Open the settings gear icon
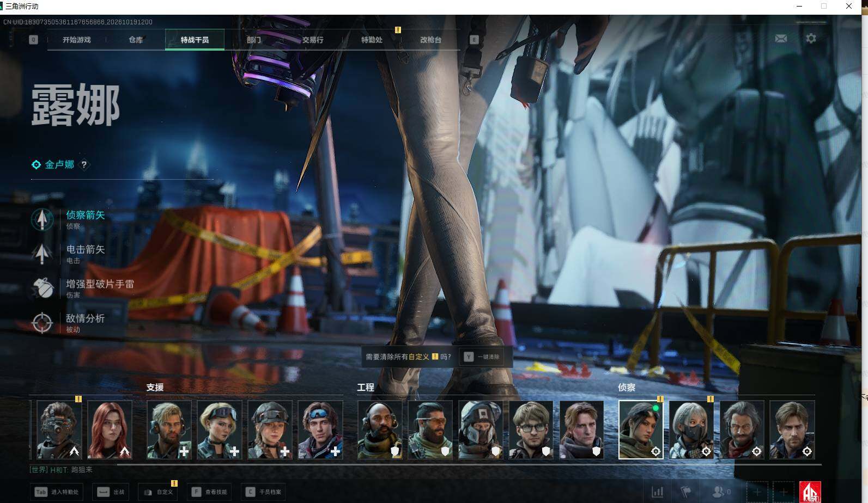This screenshot has width=868, height=503. coord(811,39)
